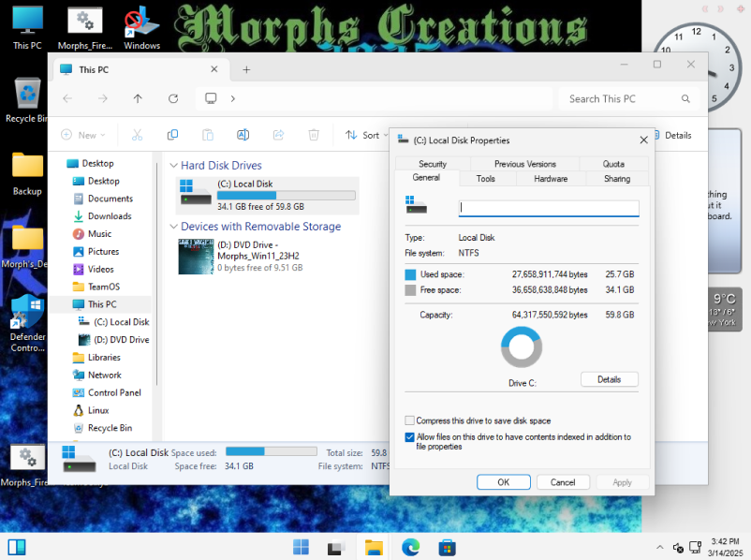Screen dimensions: 751x560
Task: Click the drive label text field
Action: click(x=549, y=208)
